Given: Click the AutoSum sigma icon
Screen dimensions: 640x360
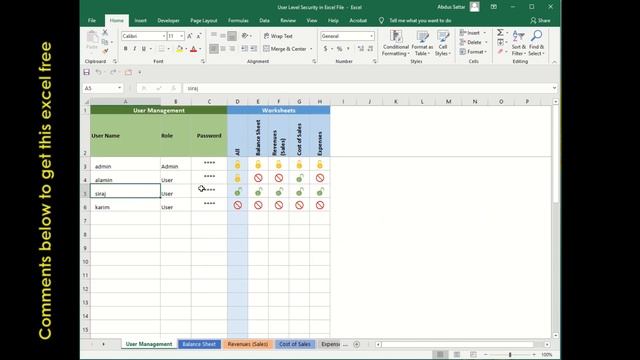Looking at the screenshot, I should pos(500,32).
